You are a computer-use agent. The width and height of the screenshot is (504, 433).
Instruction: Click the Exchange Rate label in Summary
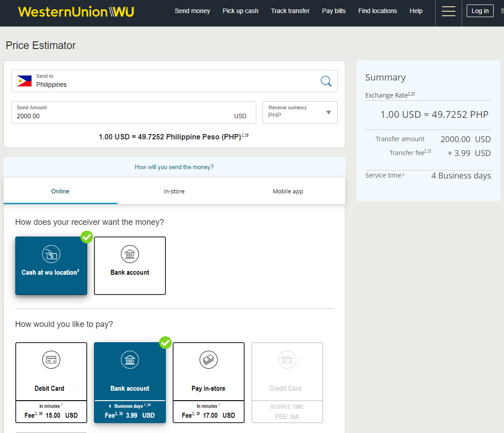click(390, 95)
